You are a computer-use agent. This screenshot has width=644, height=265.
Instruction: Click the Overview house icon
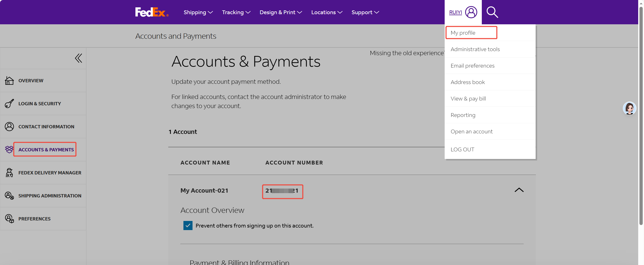(x=9, y=80)
